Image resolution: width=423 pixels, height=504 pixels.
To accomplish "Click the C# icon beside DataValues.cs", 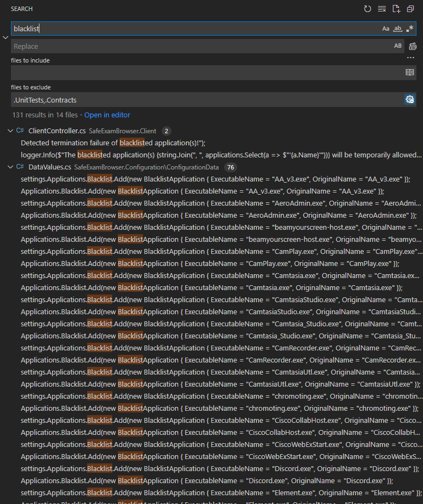I will pos(20,167).
